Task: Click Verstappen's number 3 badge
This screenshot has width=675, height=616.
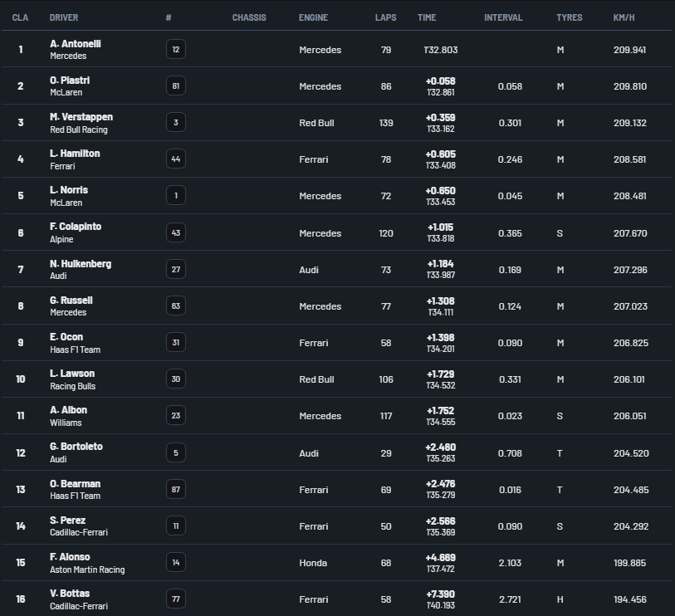Action: (176, 123)
